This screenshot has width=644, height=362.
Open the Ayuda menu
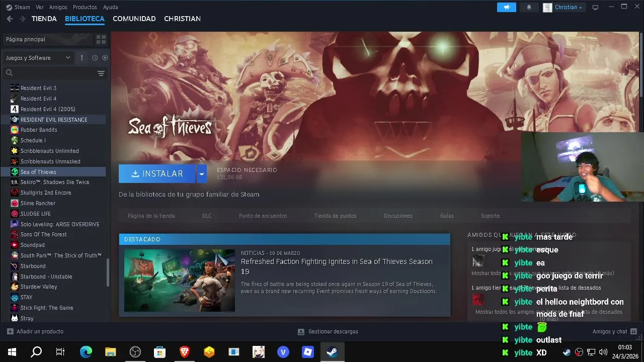pos(110,7)
